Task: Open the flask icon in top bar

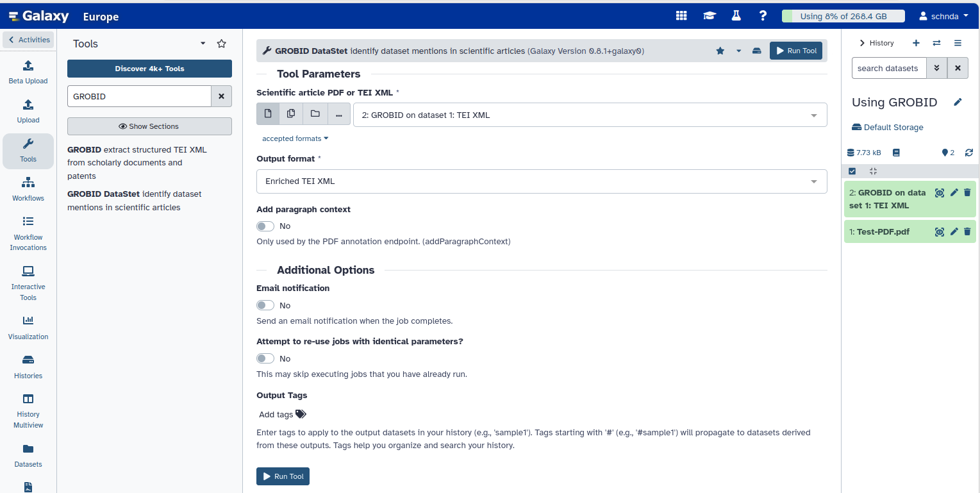Action: (x=736, y=15)
